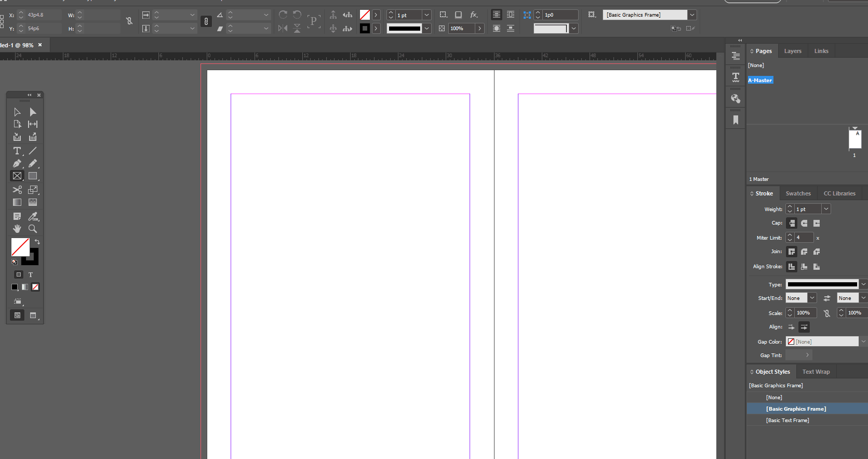
Task: Select the Gap tool
Action: pyautogui.click(x=33, y=124)
